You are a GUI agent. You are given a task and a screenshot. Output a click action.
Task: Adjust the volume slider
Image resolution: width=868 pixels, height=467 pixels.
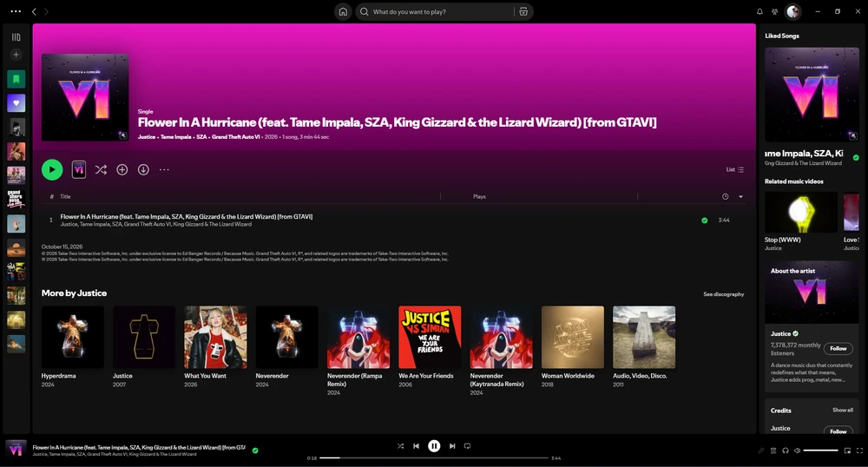tap(821, 451)
